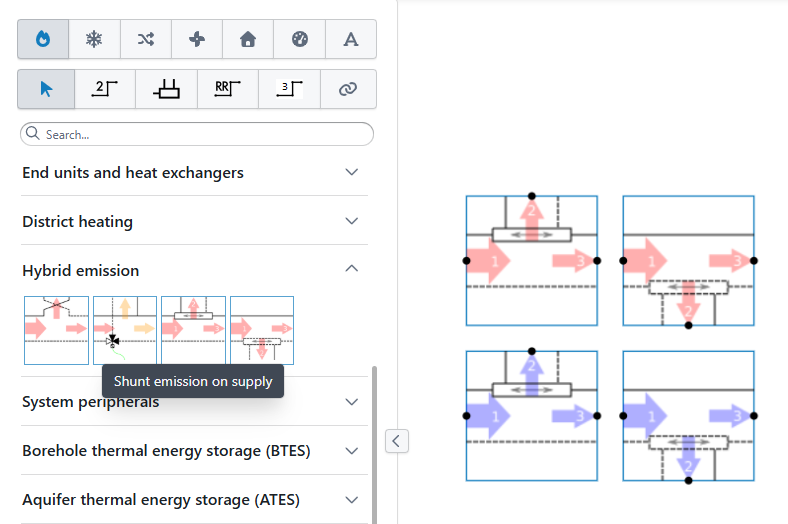Image resolution: width=788 pixels, height=524 pixels.
Task: Select the ventilation fan category icon
Action: pyautogui.click(x=197, y=39)
